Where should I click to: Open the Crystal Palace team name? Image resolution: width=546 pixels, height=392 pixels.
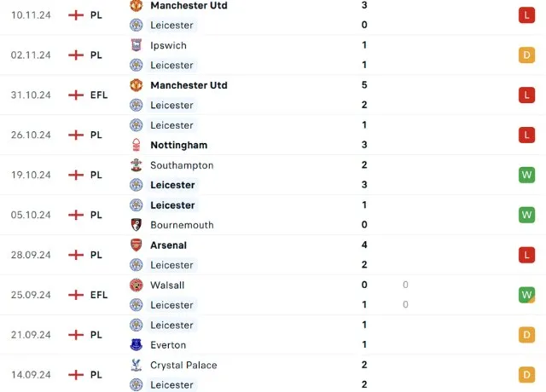(183, 365)
